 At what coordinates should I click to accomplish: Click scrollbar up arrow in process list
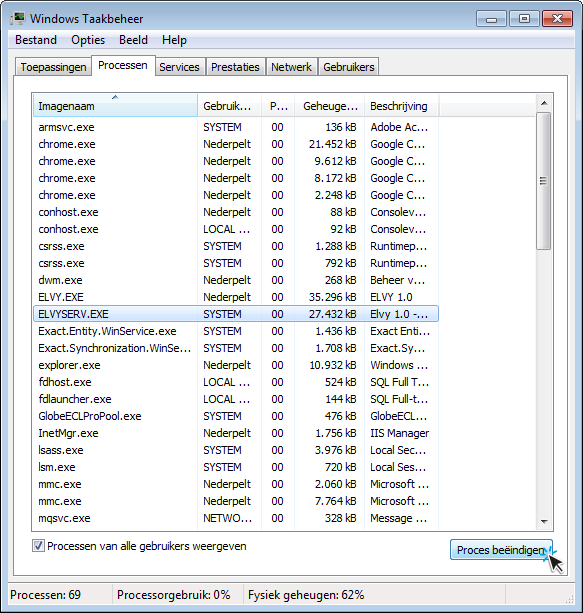click(544, 103)
